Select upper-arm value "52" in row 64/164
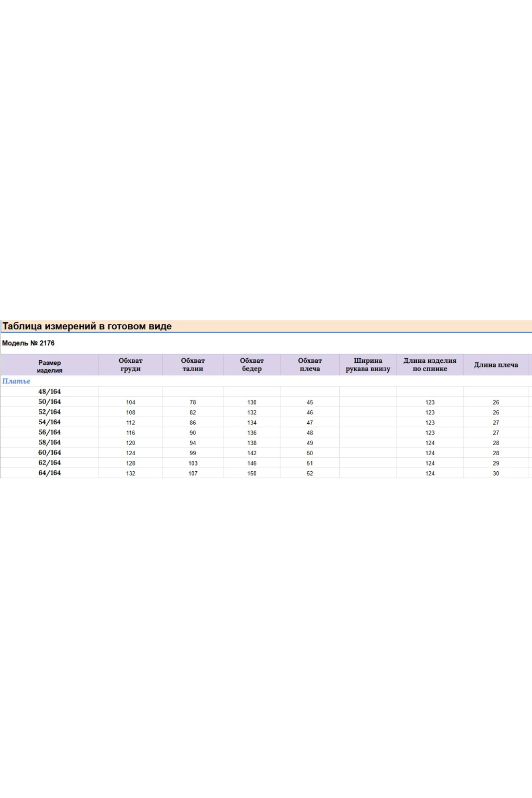Screen dimensions: 532x798 click(x=310, y=474)
